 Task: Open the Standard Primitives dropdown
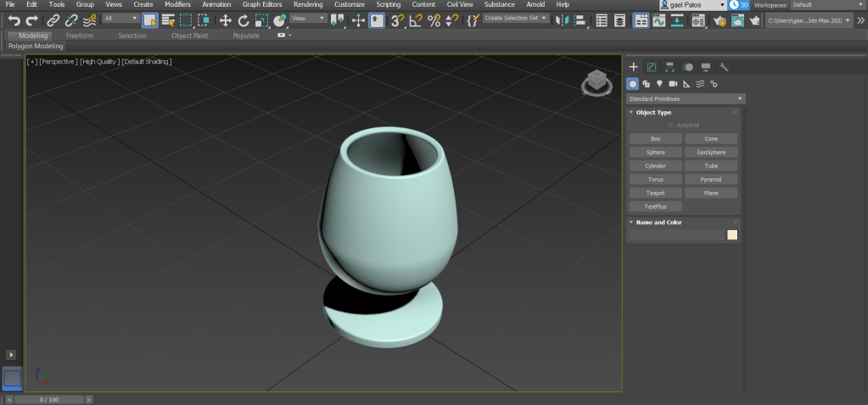click(x=685, y=98)
